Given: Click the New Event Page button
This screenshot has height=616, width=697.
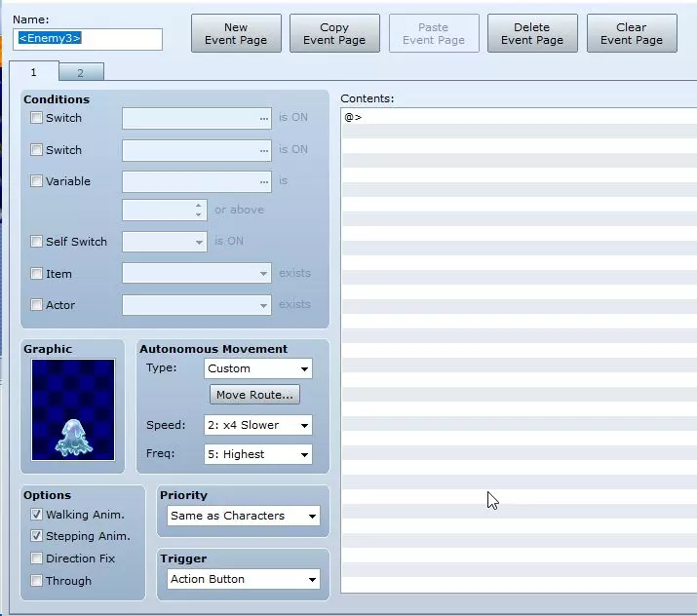Looking at the screenshot, I should (x=236, y=33).
